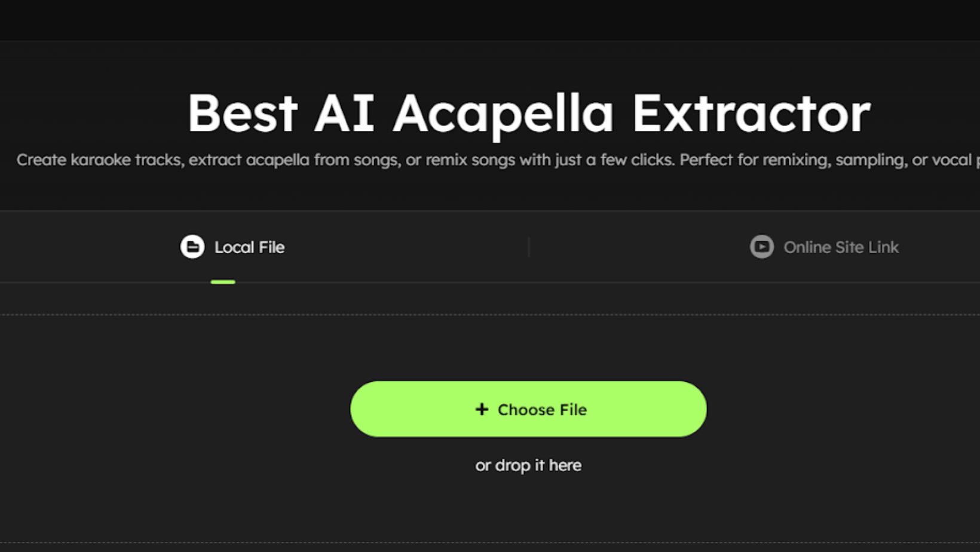Click the green underline below Local File
The image size is (980, 552).
[x=223, y=282]
